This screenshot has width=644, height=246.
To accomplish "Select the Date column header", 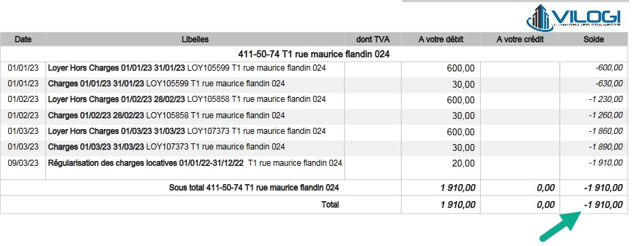I will coord(23,39).
